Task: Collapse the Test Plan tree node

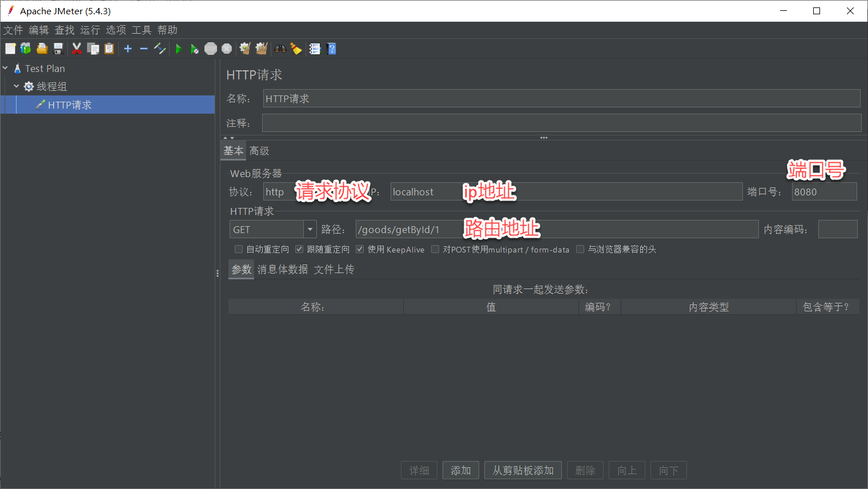Action: (5, 68)
